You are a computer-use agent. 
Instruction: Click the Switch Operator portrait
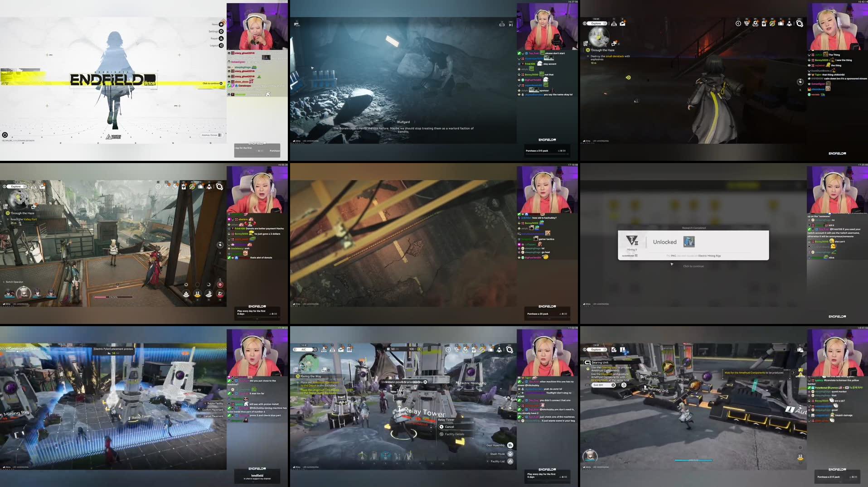point(24,293)
